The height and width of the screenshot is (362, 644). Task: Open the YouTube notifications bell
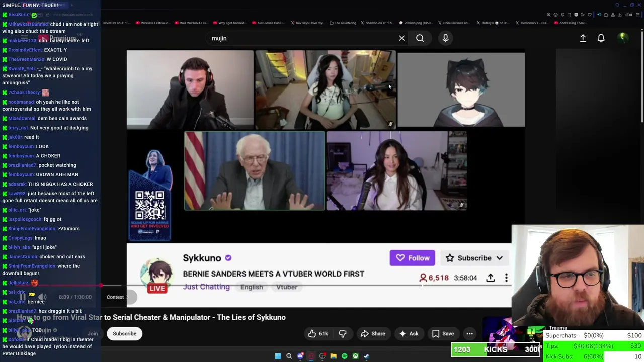pyautogui.click(x=601, y=38)
